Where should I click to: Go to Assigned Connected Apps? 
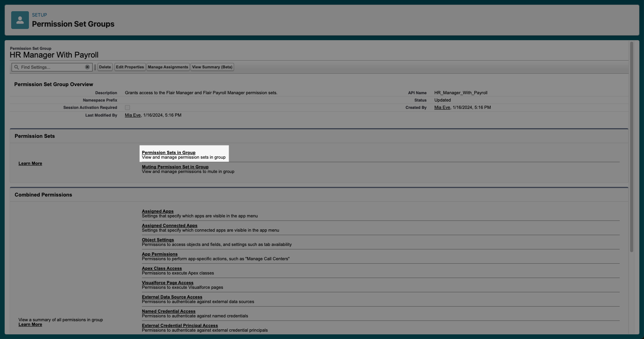click(x=169, y=225)
